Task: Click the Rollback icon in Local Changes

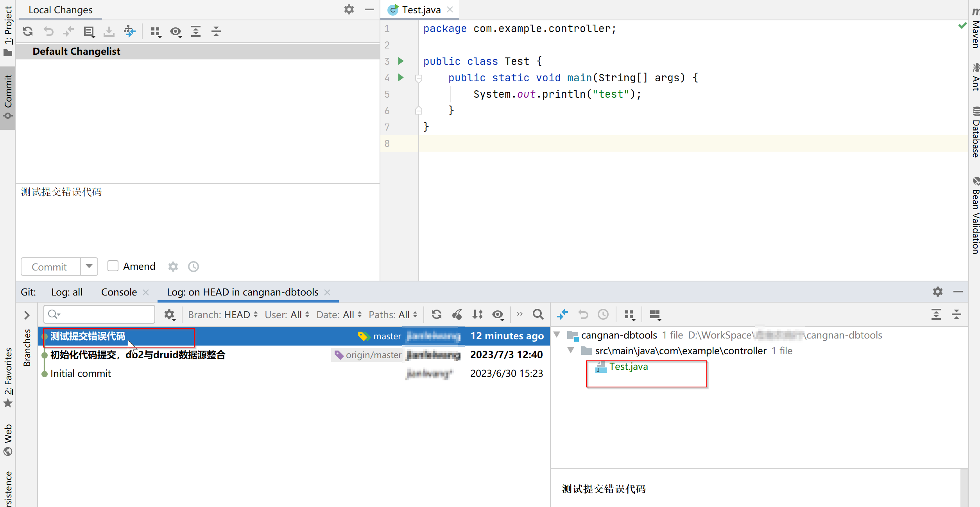Action: (48, 31)
